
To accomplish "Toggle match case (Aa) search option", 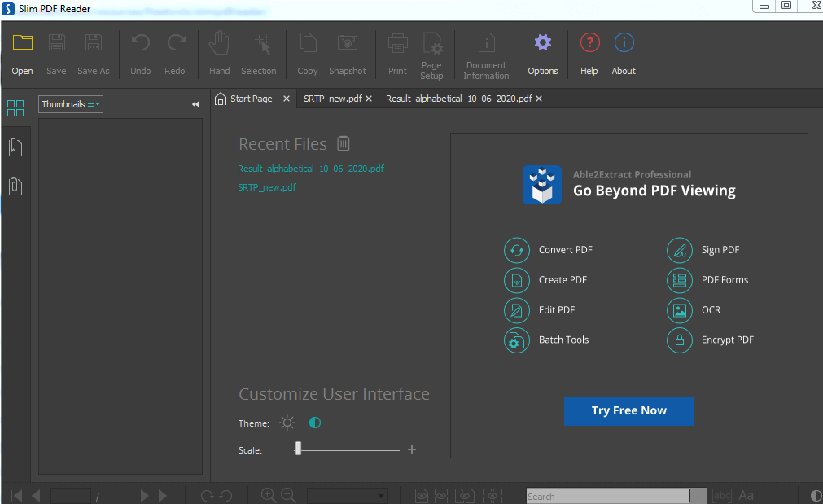I will coord(746,496).
